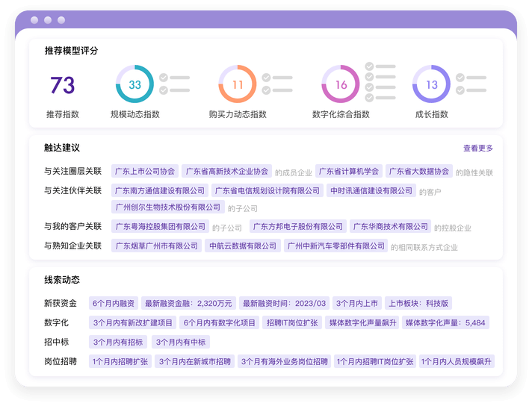
Task: Click the top check icon beside 成长指数 gauge
Action: pos(460,78)
